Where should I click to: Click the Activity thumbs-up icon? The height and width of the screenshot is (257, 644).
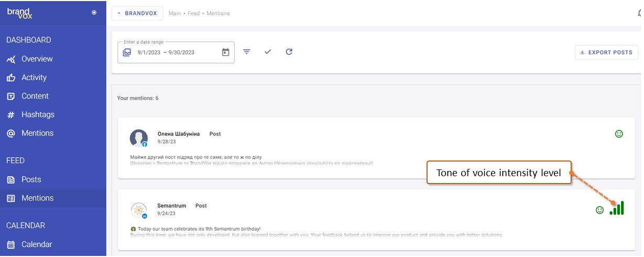(11, 78)
